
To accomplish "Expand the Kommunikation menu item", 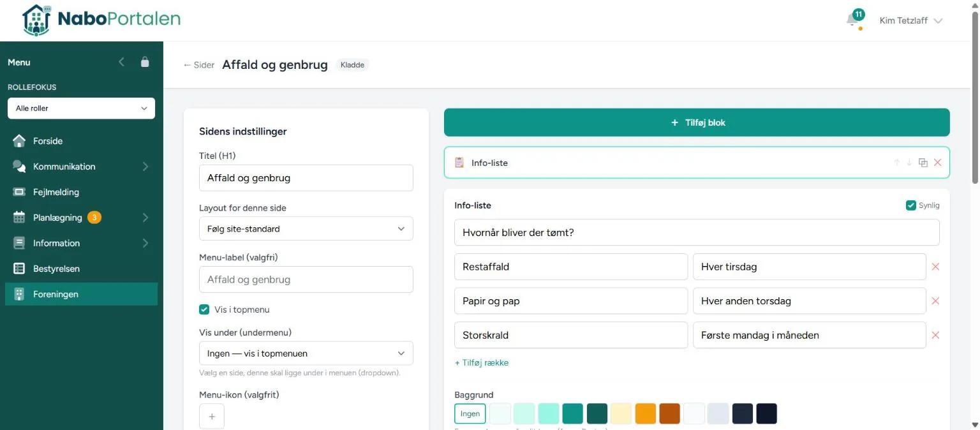I will tap(81, 167).
